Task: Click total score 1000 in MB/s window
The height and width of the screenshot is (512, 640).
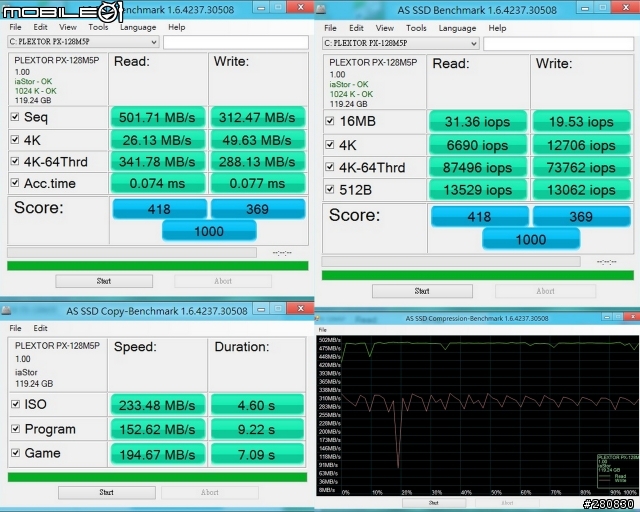Action: tap(209, 231)
